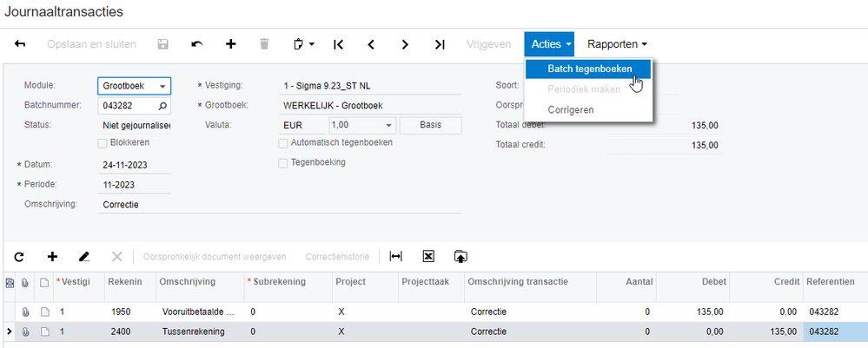This screenshot has height=348, width=868.
Task: Click the account cell 2400
Action: click(x=130, y=332)
